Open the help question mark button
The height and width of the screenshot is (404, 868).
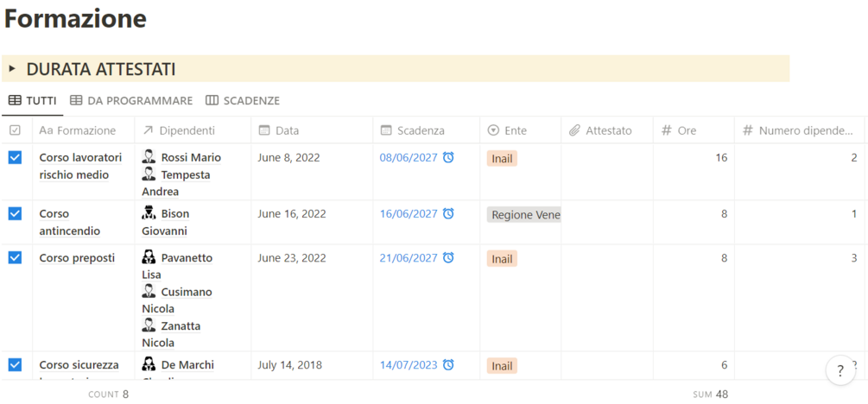click(x=840, y=370)
